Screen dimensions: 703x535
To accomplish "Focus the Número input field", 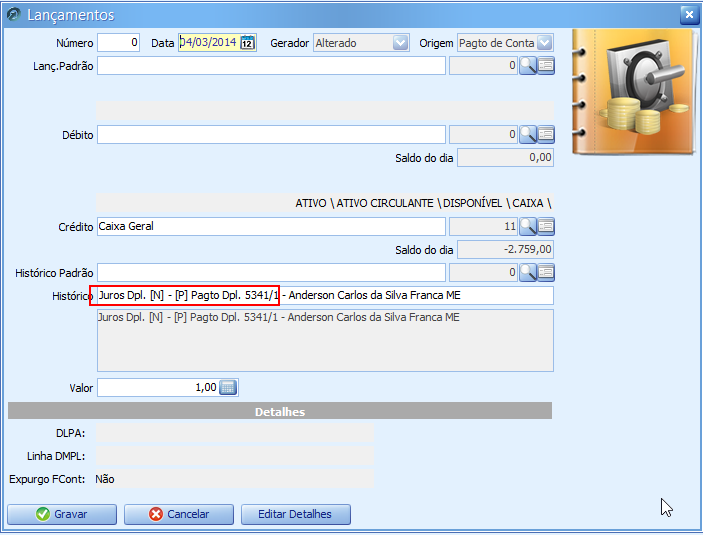I will [118, 43].
